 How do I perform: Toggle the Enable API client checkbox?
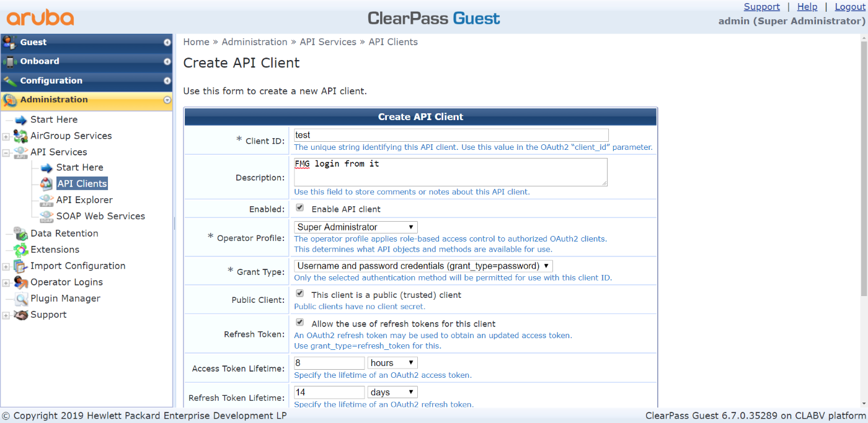[300, 208]
